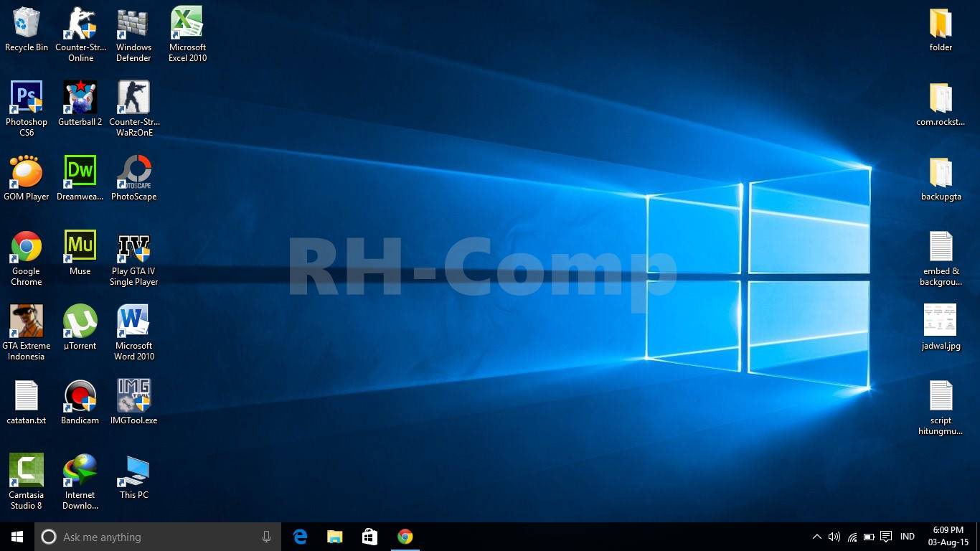Screen dimensions: 980x551
Task: Select Internet Download Manager icon
Action: 80,482
